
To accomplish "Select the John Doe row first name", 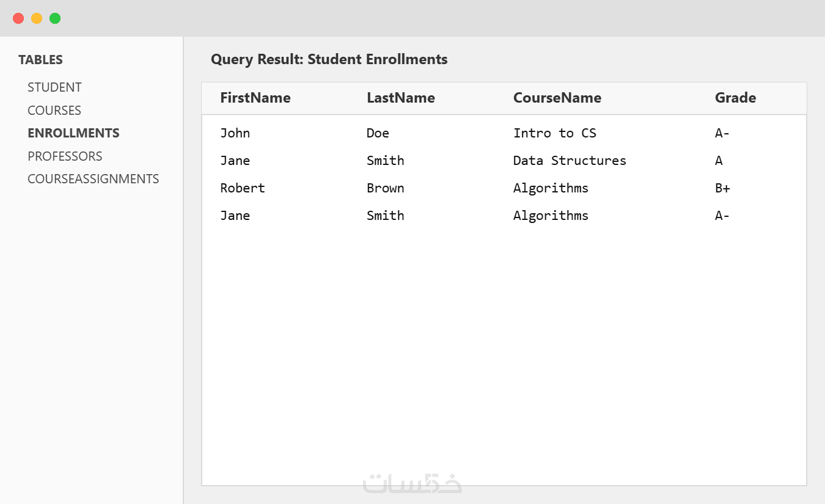I will click(x=235, y=133).
